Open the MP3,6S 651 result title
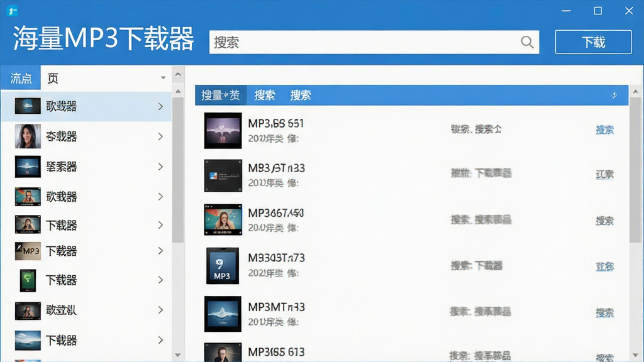Viewport: 644px width, 362px height. point(276,124)
